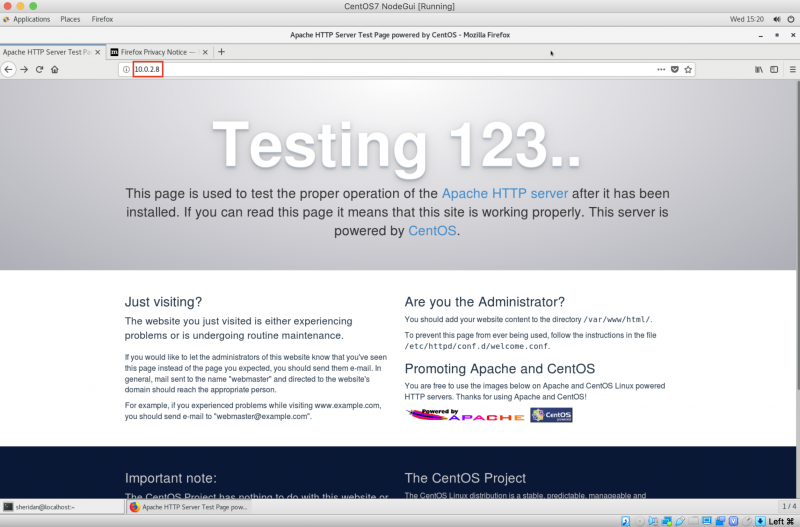800x527 pixels.
Task: Follow the CentOS link in the banner
Action: point(432,231)
